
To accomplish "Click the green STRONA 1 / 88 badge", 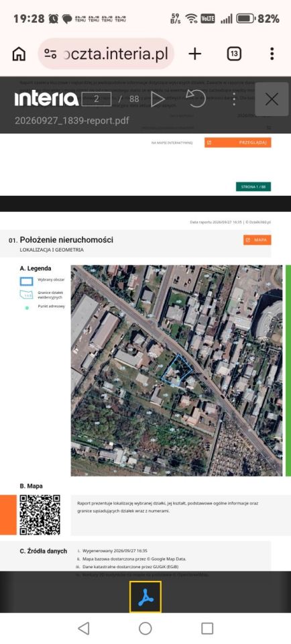I will (x=253, y=187).
